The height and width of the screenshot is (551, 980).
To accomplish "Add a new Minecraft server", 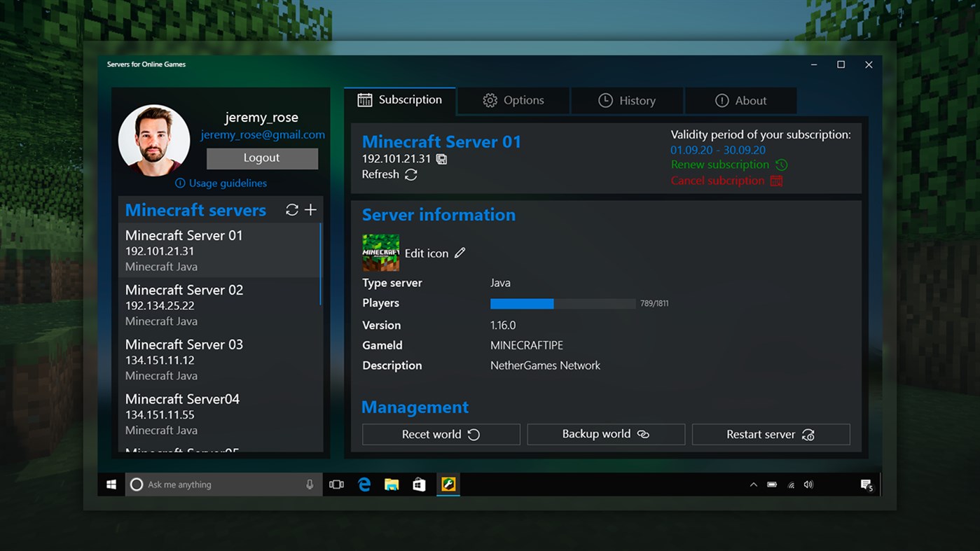I will [311, 209].
